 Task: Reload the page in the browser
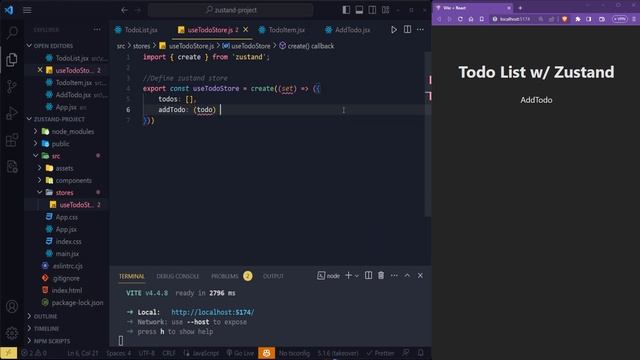[x=460, y=19]
